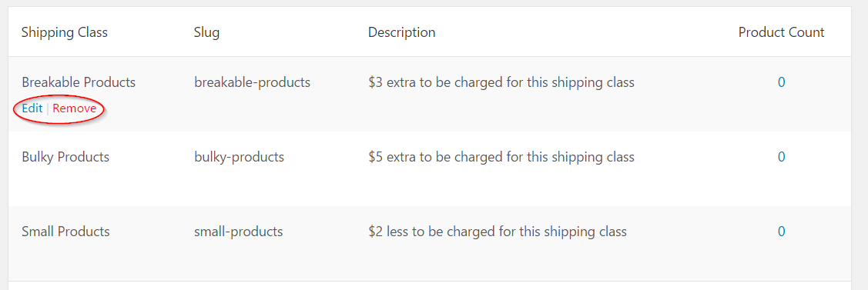868x290 pixels.
Task: Open product count for Bulky Products
Action: (x=781, y=157)
